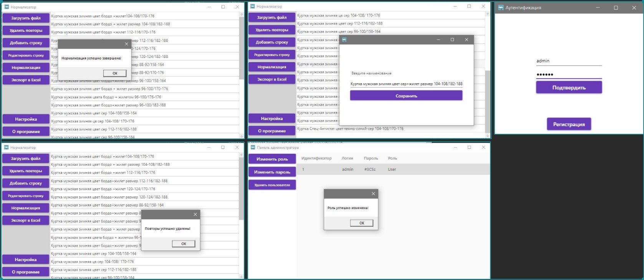Viewport: 644px width, 280px height.
Task: Click the app icon in the Authentication title bar
Action: tap(500, 7)
